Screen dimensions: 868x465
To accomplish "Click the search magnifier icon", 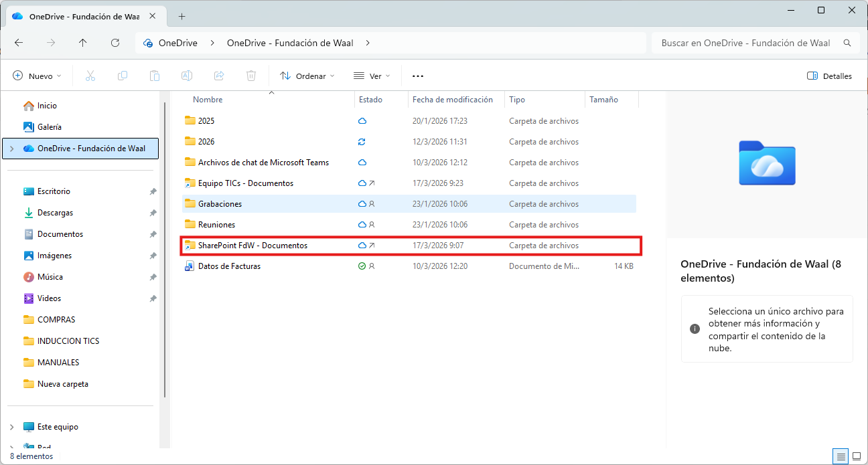I will [847, 43].
